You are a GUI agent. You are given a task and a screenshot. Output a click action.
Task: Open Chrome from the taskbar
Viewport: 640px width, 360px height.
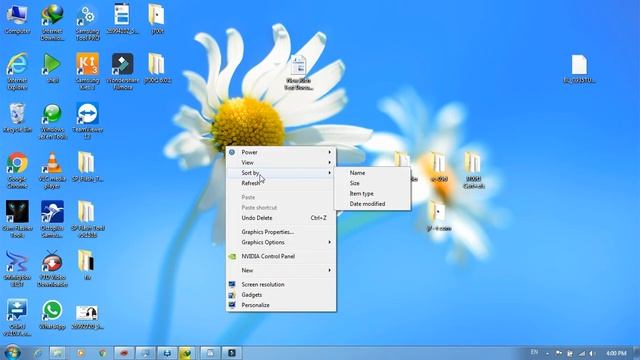pyautogui.click(x=102, y=353)
